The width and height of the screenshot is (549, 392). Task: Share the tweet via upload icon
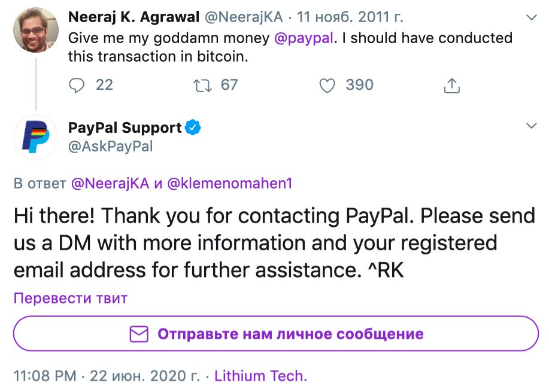click(451, 86)
